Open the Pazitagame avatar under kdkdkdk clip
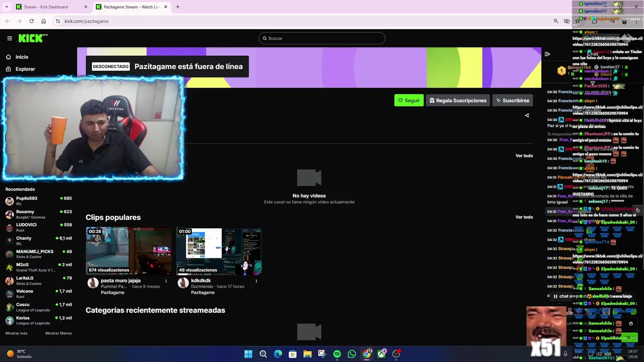 click(x=183, y=283)
